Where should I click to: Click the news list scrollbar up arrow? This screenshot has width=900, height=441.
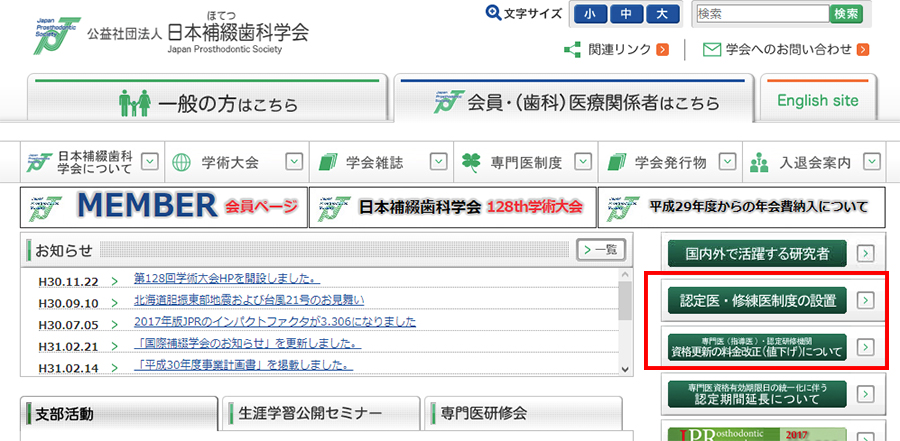point(626,274)
